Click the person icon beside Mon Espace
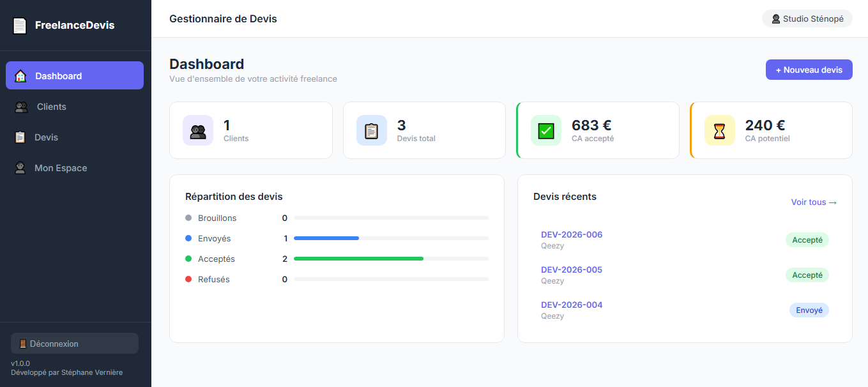The width and height of the screenshot is (868, 387). 21,168
